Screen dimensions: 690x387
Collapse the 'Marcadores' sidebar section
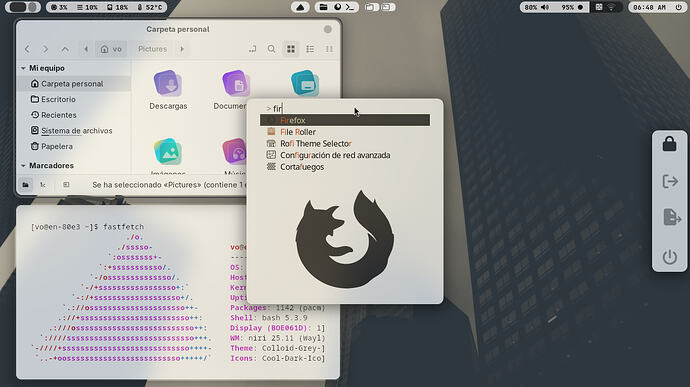tap(23, 166)
